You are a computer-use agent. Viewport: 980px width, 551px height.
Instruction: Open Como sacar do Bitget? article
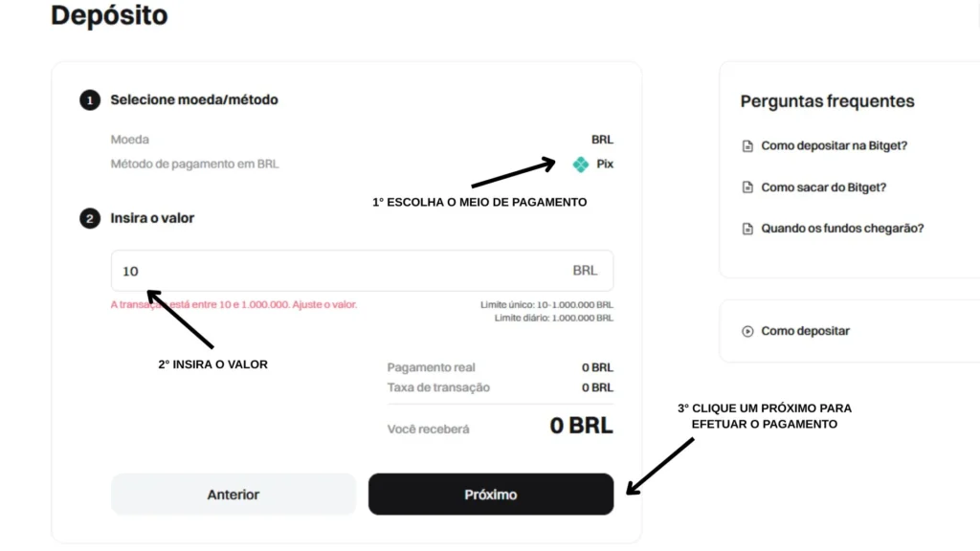click(823, 187)
